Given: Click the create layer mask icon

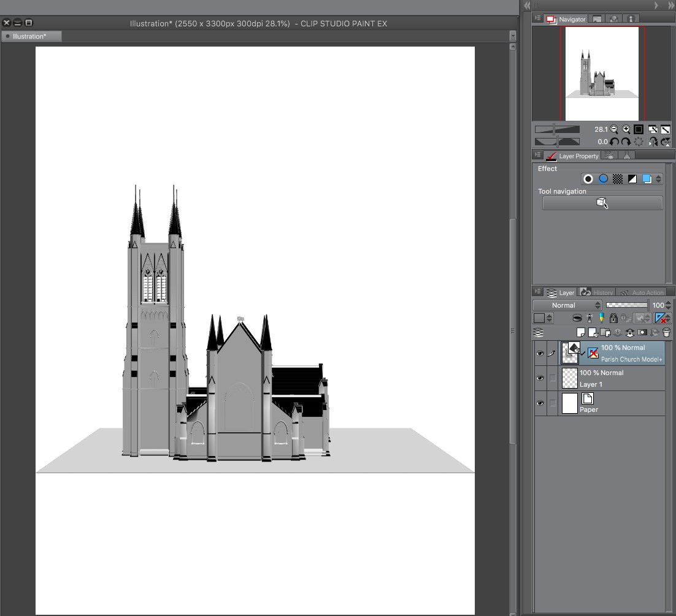Looking at the screenshot, I should [642, 332].
